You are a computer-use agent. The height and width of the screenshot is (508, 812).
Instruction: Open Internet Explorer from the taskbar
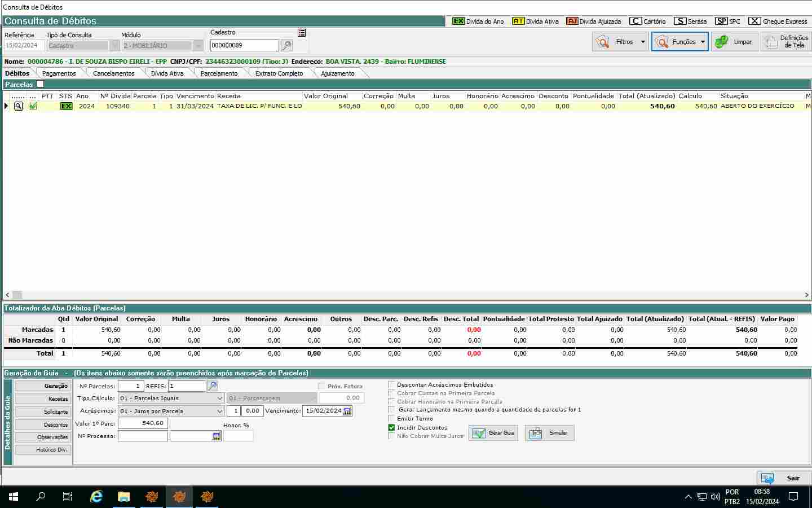point(96,497)
